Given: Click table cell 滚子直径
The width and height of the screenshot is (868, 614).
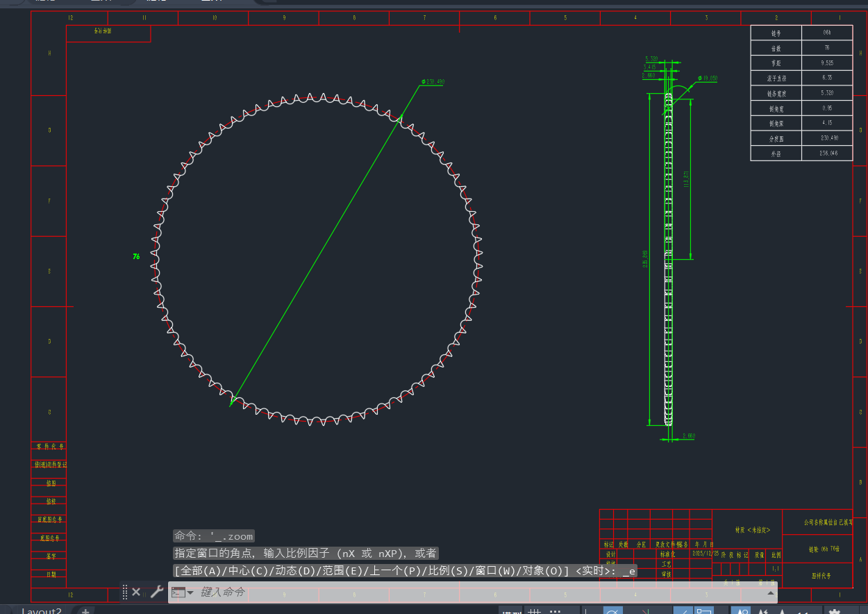Looking at the screenshot, I should click(x=776, y=78).
